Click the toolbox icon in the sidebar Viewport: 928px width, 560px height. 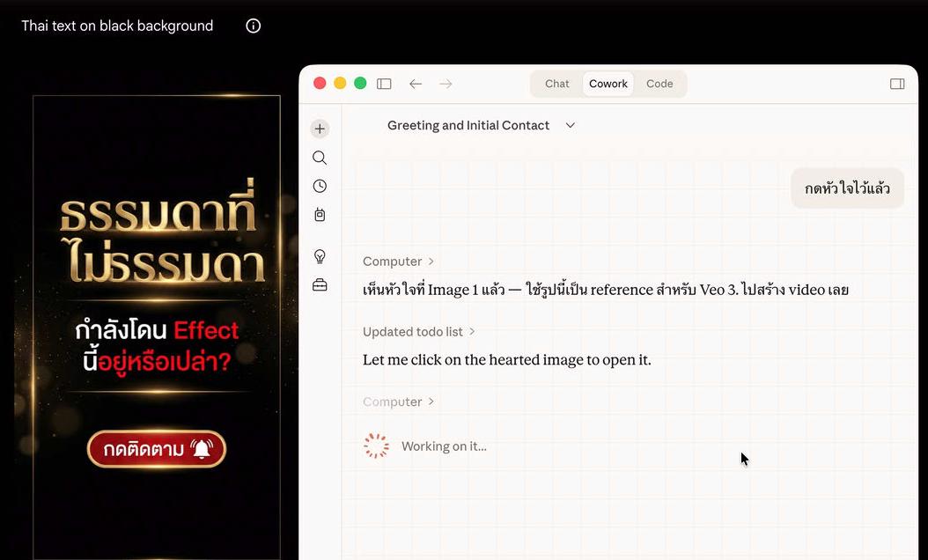[320, 284]
